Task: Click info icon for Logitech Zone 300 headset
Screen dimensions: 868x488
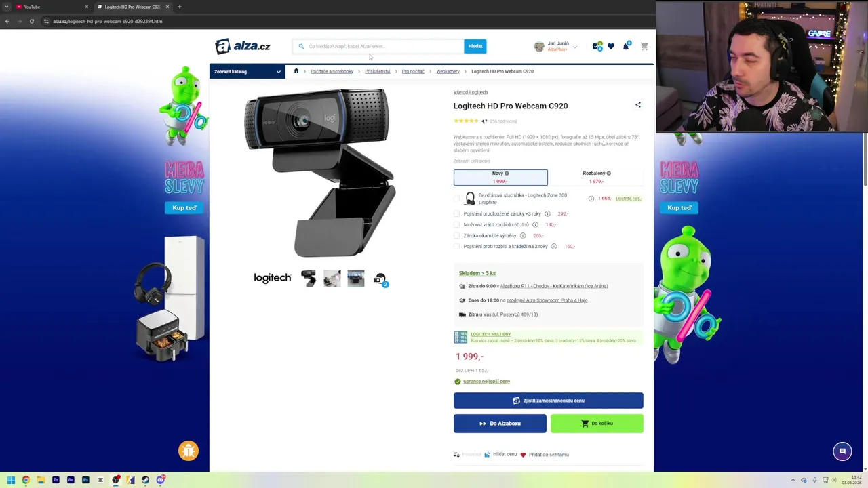Action: [x=591, y=199]
